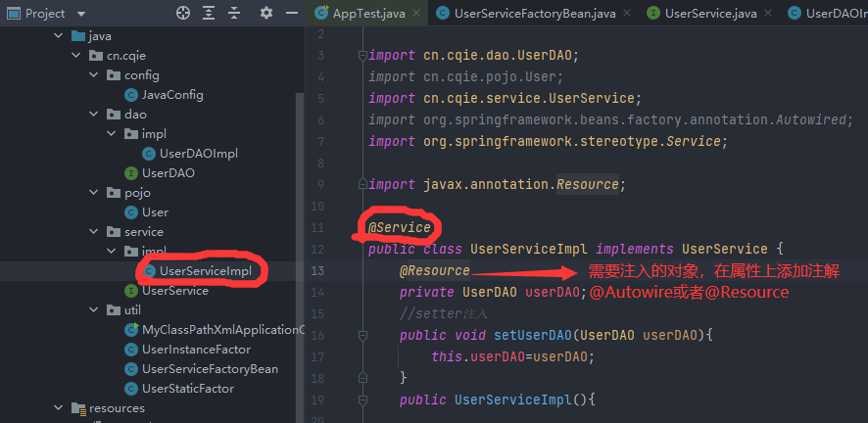Click the UserDAOImpl class icon

coord(149,154)
